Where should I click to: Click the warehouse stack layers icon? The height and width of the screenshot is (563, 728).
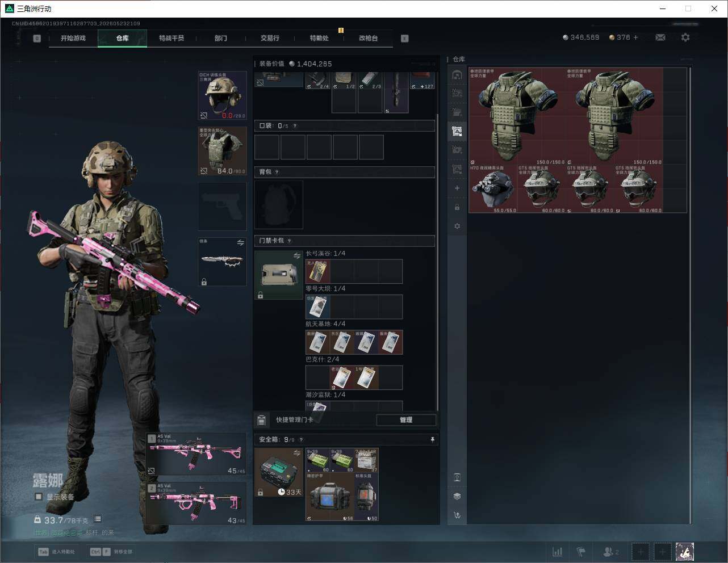[457, 496]
